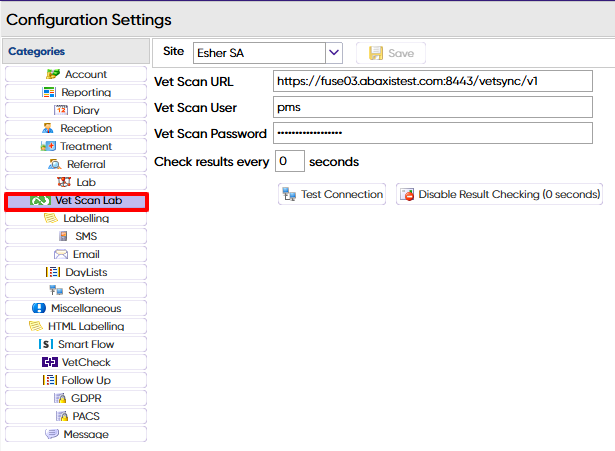Viewport: 615px width, 451px height.
Task: Click the Site field showing Esher SA
Action: (259, 53)
